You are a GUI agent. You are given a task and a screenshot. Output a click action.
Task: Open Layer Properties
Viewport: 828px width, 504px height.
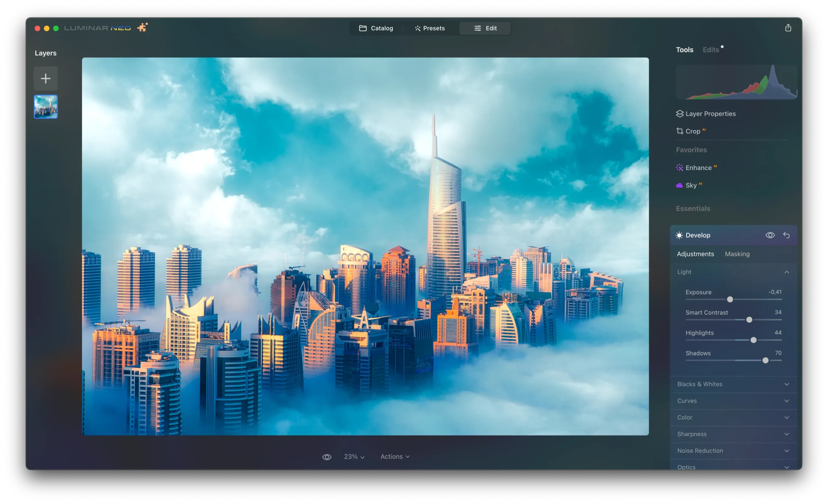710,113
